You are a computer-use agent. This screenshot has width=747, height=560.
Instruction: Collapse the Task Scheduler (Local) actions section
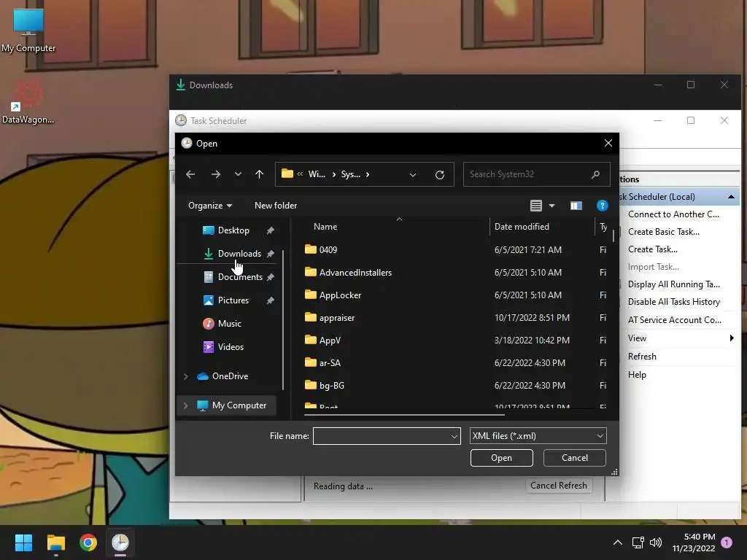point(731,197)
